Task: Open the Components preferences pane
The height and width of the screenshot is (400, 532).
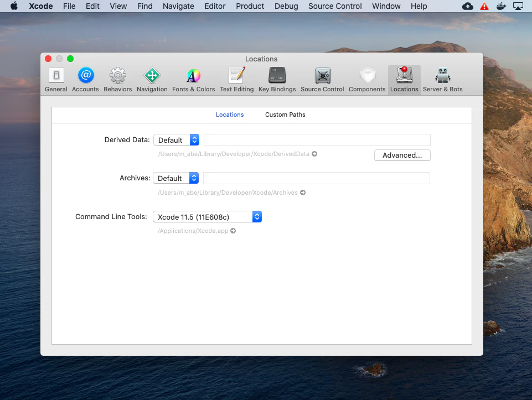Action: 367,80
